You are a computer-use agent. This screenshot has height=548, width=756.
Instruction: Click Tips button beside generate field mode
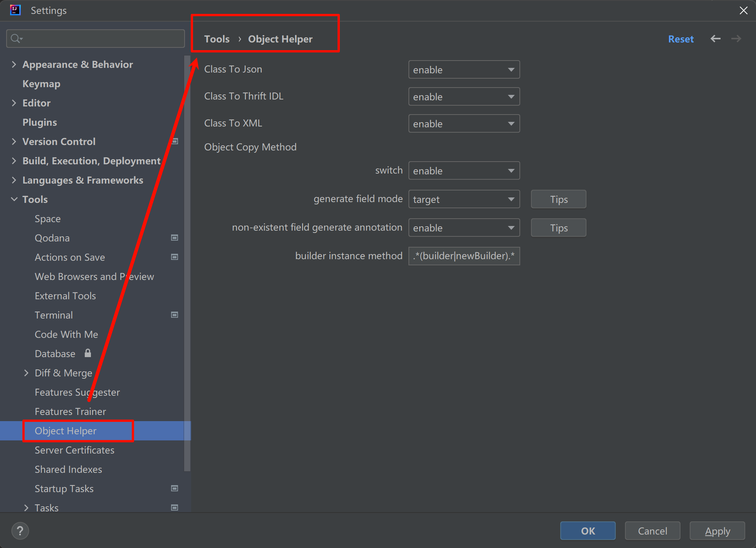click(558, 199)
